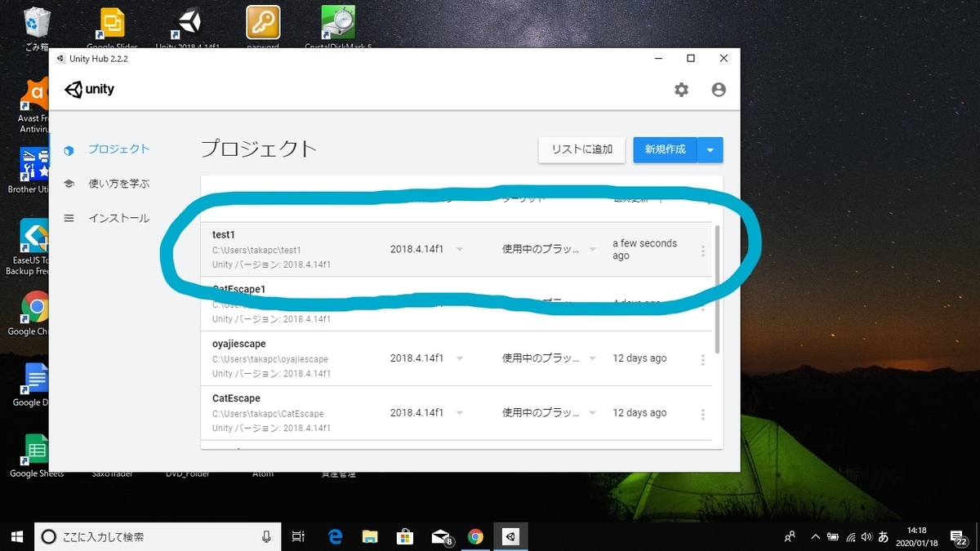Open the Wi-Fi network tray icon
This screenshot has width=980, height=551.
pos(850,536)
